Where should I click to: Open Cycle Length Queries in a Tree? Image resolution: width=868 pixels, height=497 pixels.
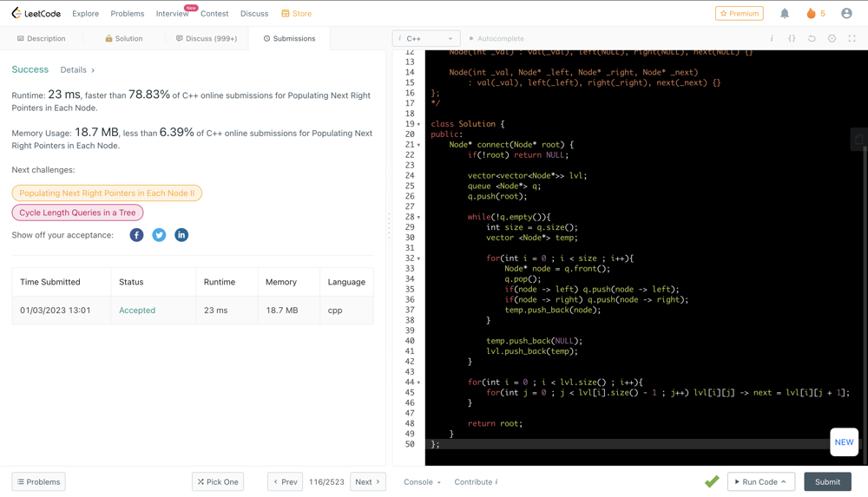(x=77, y=213)
